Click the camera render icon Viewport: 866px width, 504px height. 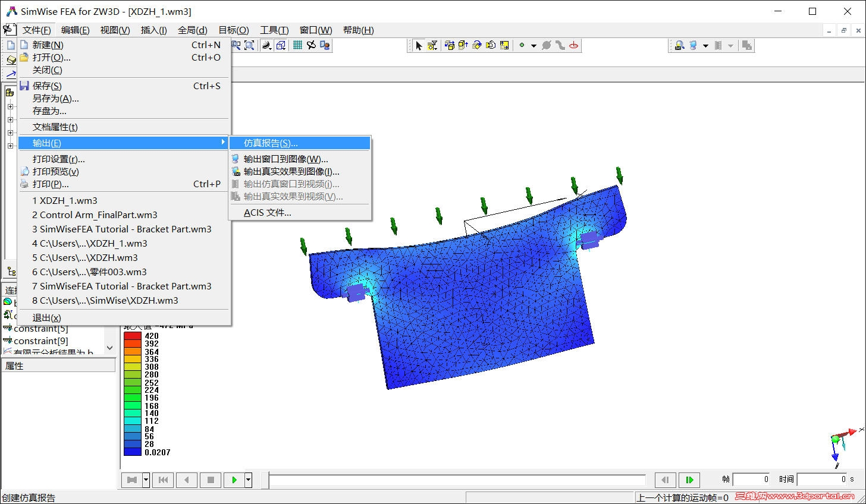coord(679,45)
